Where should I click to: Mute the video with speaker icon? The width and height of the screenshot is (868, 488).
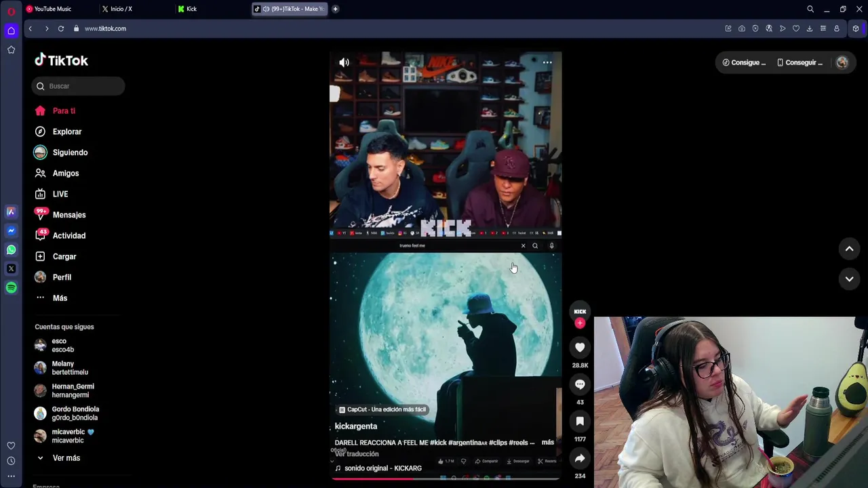coord(344,62)
